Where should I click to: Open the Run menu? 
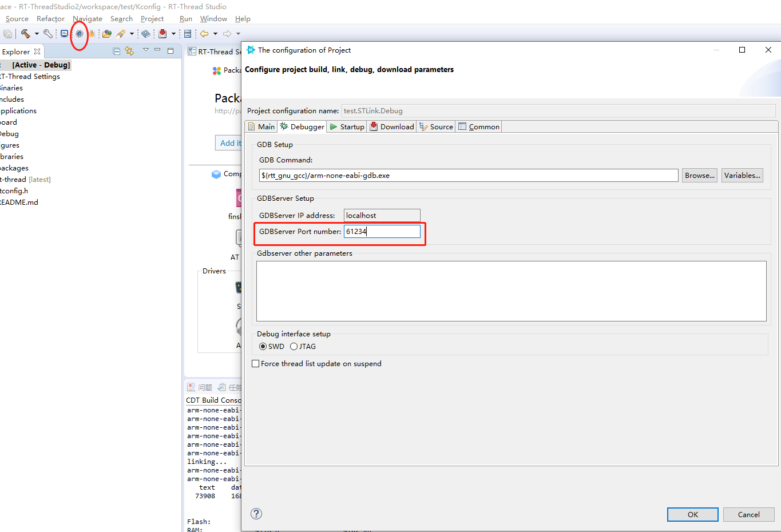[186, 19]
